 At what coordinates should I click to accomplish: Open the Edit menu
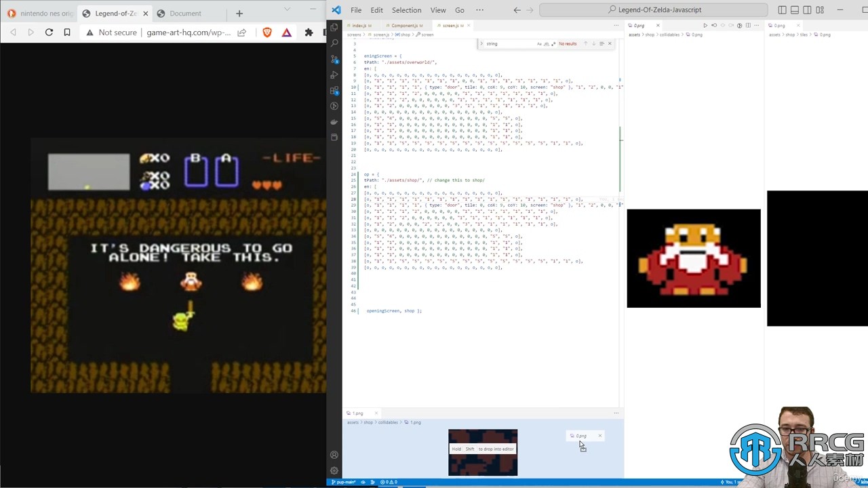[377, 10]
